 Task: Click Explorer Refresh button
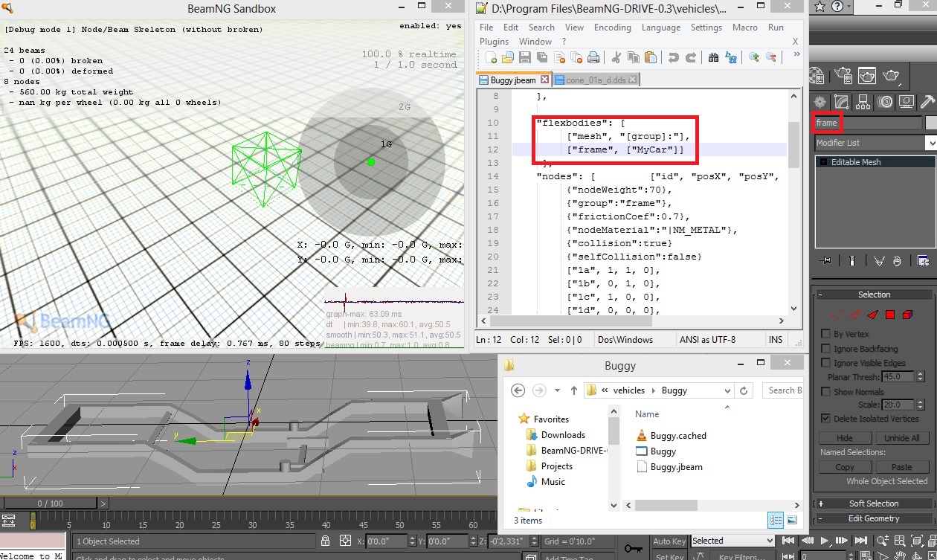pos(744,390)
